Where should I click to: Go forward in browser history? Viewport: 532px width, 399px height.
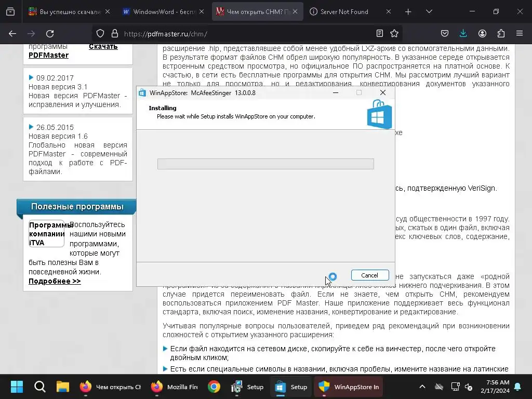click(x=31, y=34)
